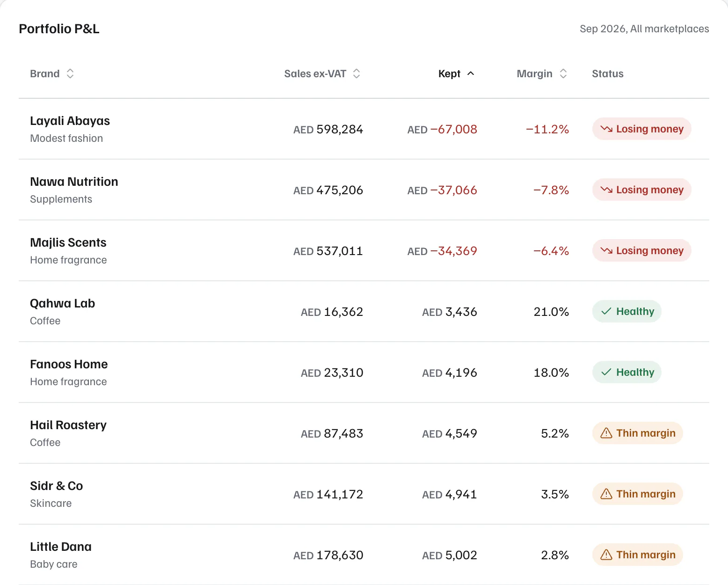
Task: Click the AED 5,002 kept value
Action: (x=450, y=555)
